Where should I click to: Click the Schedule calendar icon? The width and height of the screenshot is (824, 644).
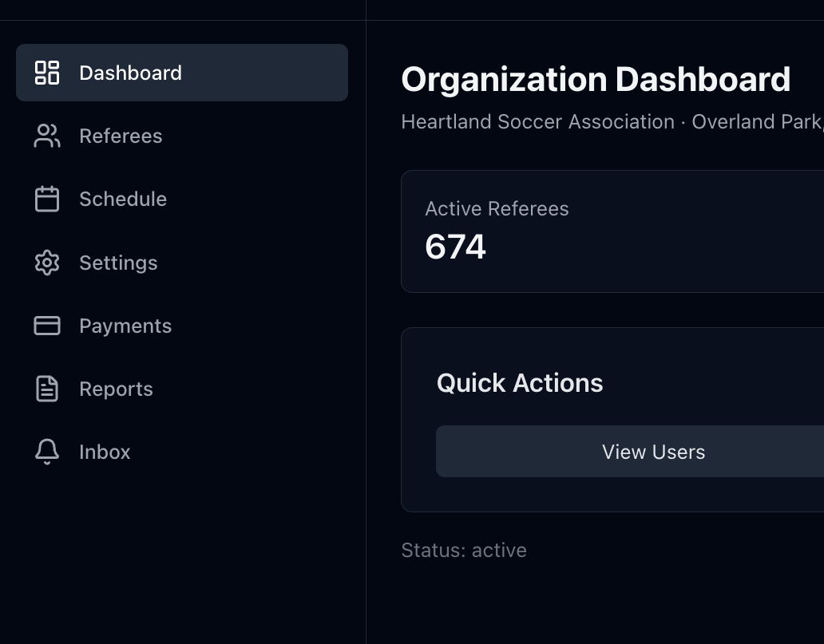pyautogui.click(x=47, y=199)
